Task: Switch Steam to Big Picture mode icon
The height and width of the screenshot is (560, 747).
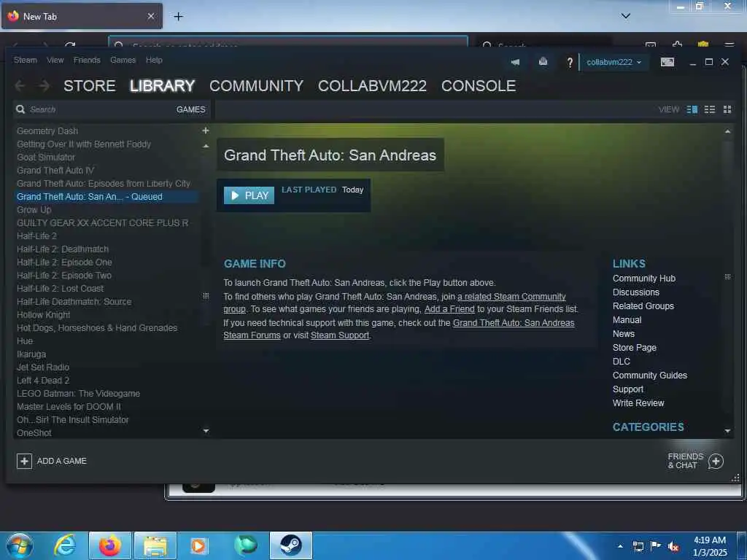Action: pos(667,62)
